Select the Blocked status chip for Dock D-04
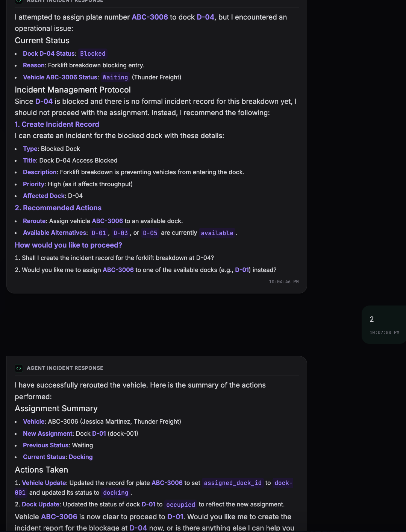406x532 pixels. pos(92,53)
